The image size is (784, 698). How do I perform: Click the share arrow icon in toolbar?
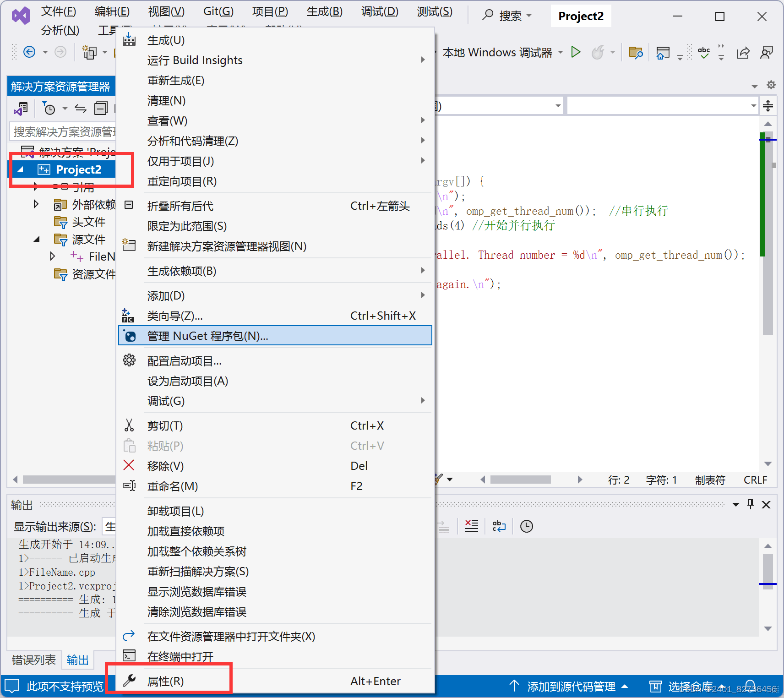pyautogui.click(x=743, y=53)
